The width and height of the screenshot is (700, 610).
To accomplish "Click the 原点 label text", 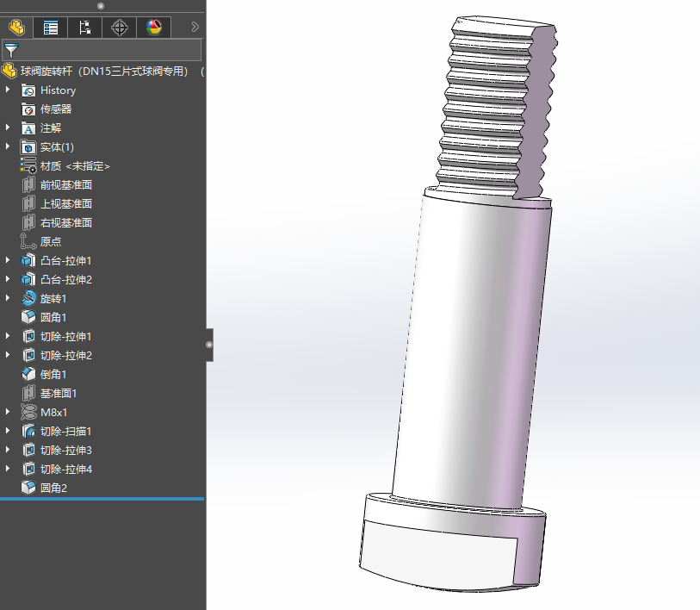I will (x=51, y=242).
